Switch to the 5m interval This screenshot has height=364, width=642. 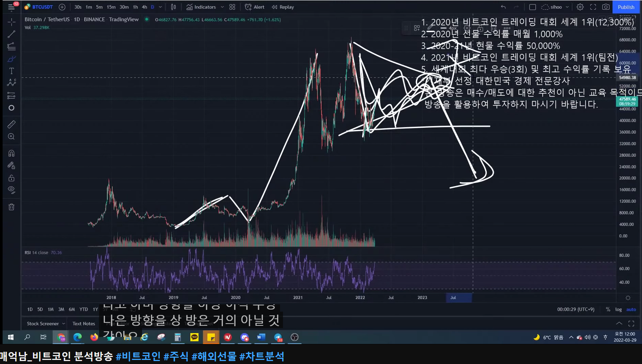(99, 7)
